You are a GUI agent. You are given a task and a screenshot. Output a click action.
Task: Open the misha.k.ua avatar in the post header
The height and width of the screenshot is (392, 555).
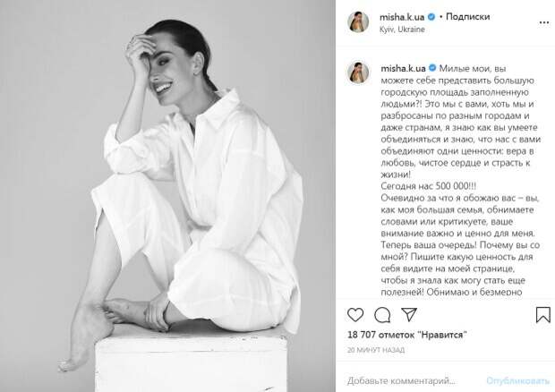click(358, 22)
